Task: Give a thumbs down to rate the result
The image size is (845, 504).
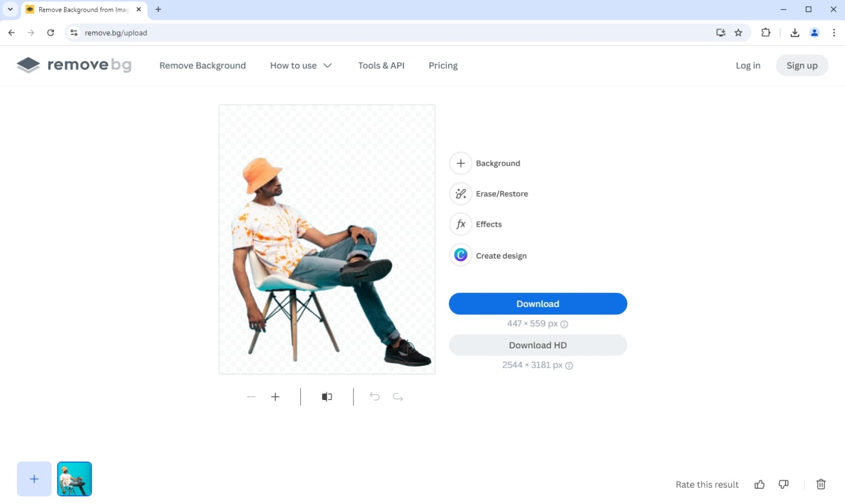Action: point(783,484)
